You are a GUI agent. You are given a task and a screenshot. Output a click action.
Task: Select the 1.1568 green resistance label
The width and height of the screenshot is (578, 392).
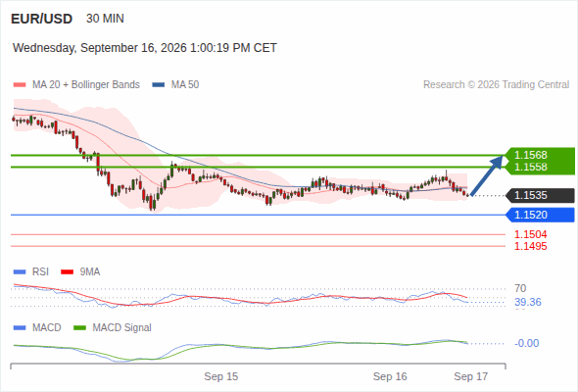click(531, 155)
